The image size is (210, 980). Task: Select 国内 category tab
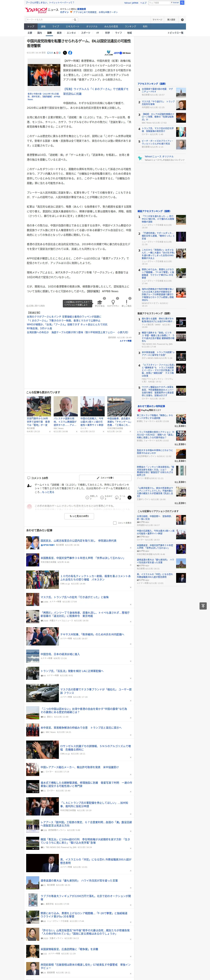pos(39,33)
